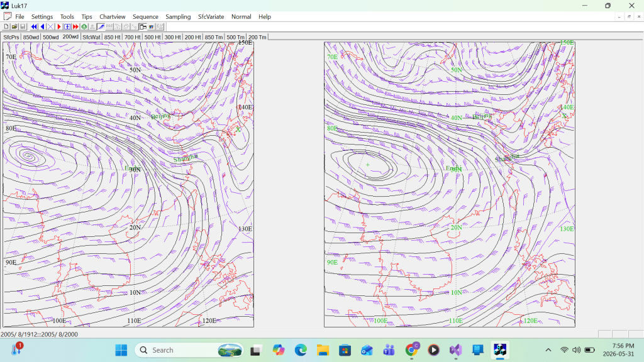Open the Tips menu
The height and width of the screenshot is (362, 644).
coord(87,17)
